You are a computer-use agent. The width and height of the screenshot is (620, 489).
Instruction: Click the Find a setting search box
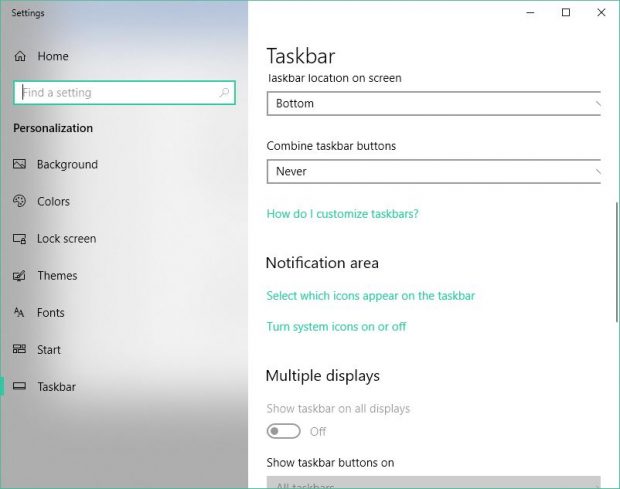(115, 93)
